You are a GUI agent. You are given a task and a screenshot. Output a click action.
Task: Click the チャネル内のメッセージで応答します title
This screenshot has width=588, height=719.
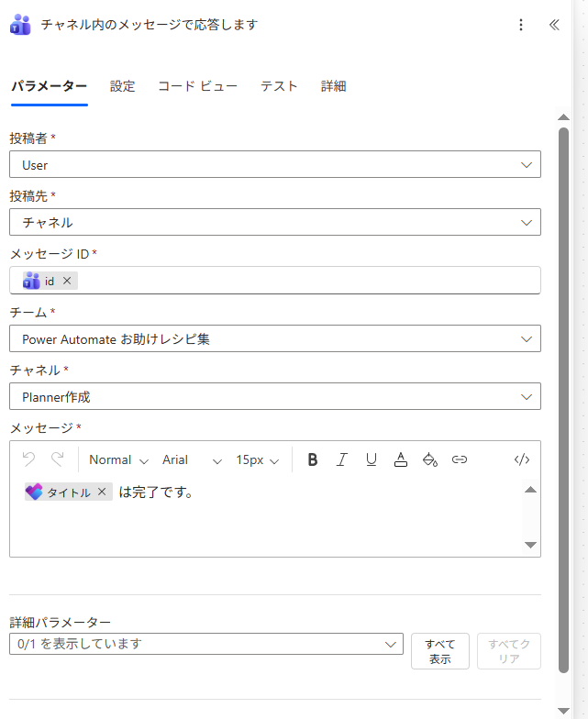pyautogui.click(x=150, y=25)
